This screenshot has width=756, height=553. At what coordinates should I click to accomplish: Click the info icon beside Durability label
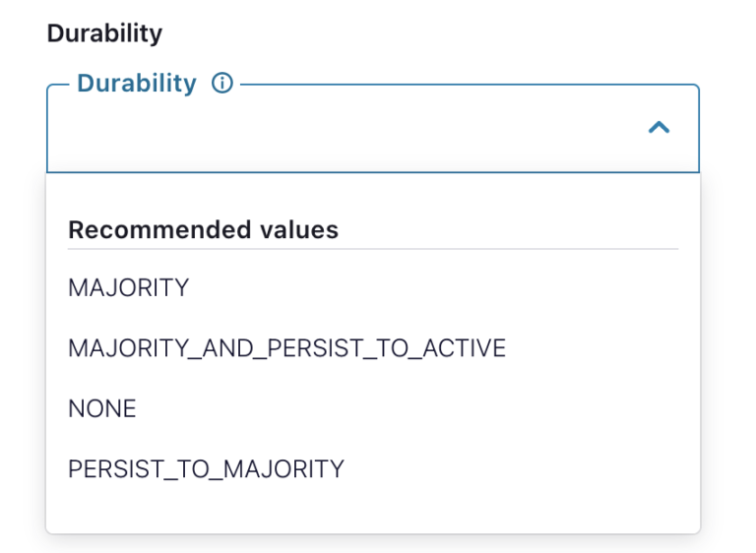point(222,84)
